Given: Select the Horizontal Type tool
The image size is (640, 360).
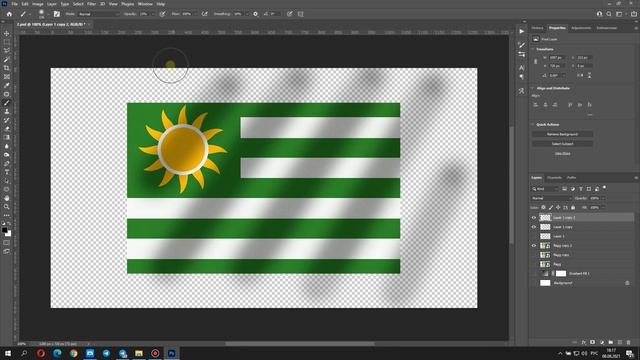Looking at the screenshot, I should pos(7,172).
